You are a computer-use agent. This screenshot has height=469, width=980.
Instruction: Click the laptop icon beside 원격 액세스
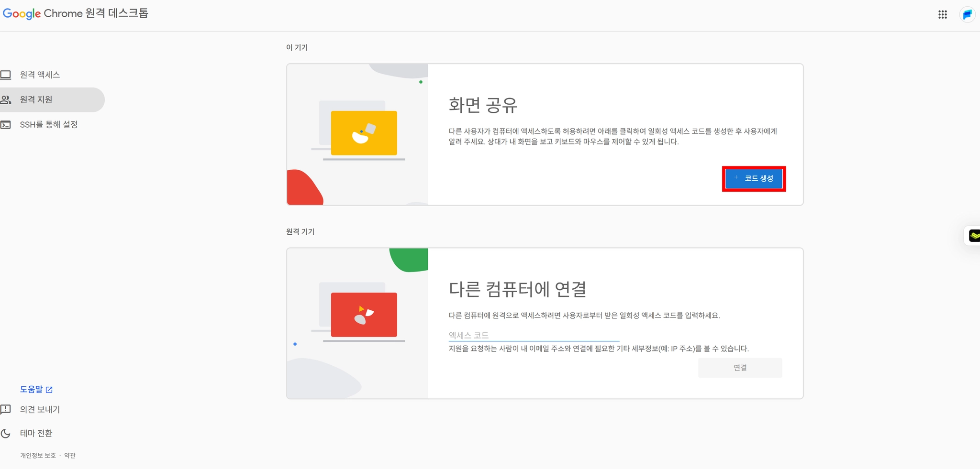tap(6, 75)
